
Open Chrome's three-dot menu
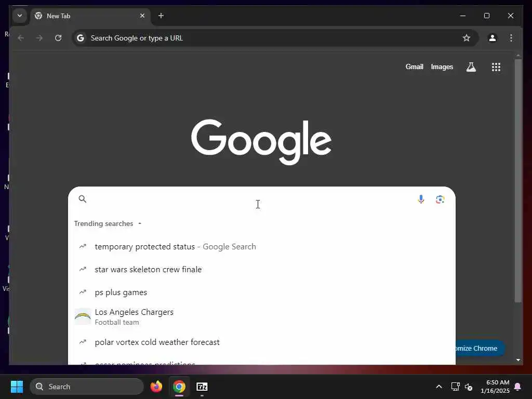[x=511, y=38]
